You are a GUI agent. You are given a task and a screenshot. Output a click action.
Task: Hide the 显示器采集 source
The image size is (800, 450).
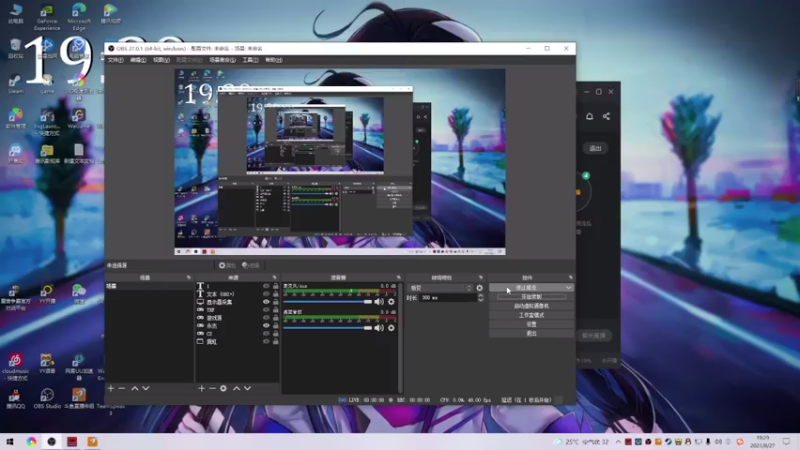(x=266, y=302)
